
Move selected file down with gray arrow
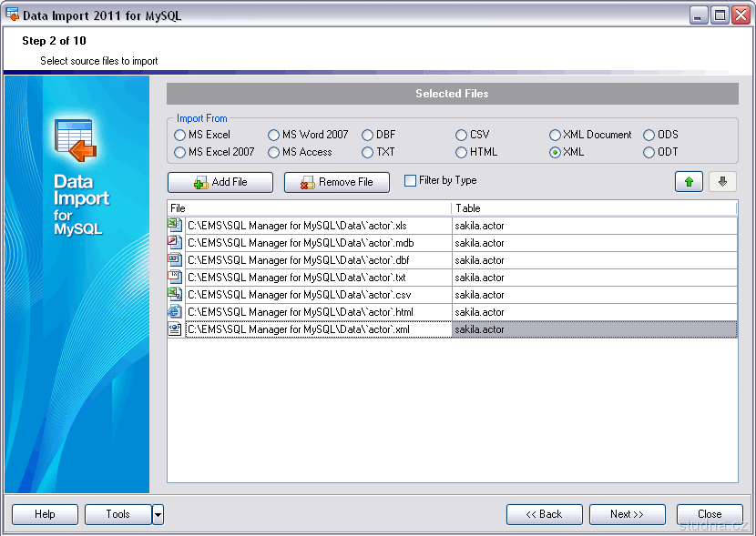tap(722, 181)
